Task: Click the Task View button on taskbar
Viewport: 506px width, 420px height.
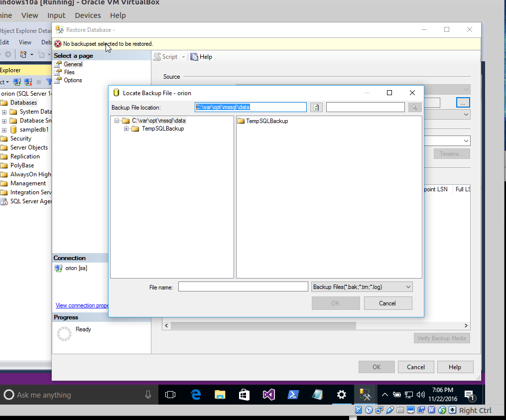Action: click(170, 395)
